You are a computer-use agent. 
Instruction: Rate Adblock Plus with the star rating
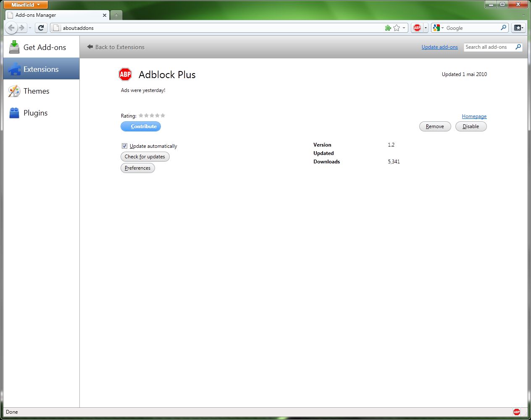tap(152, 115)
